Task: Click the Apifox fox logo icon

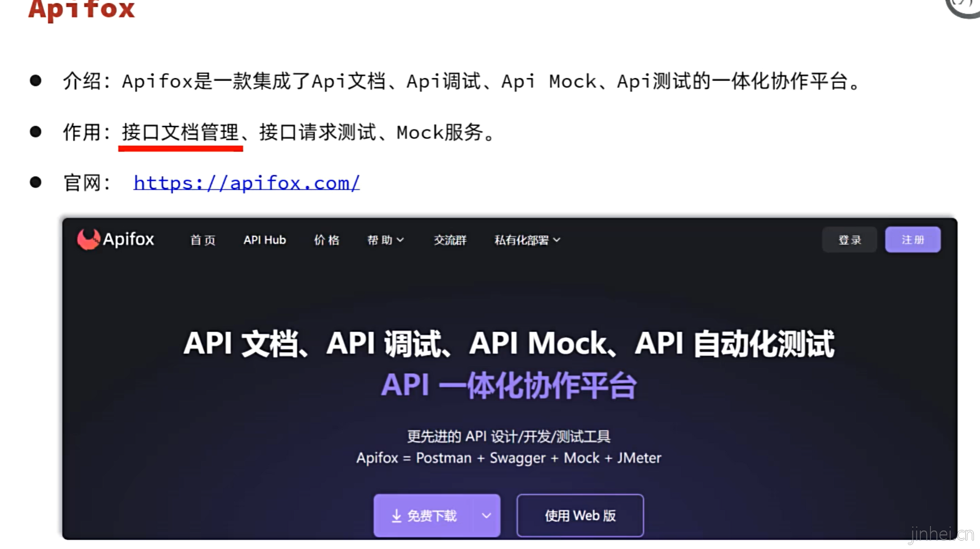Action: [x=89, y=239]
